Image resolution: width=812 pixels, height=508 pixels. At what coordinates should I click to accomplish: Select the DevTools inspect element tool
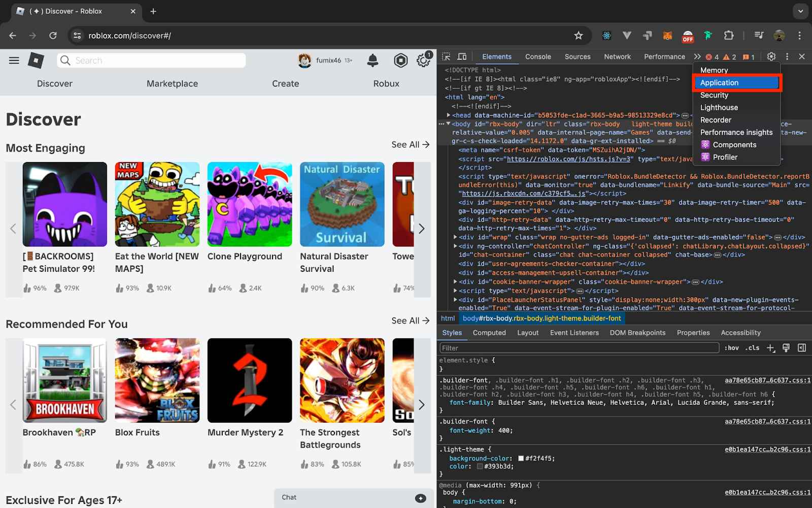pyautogui.click(x=446, y=57)
